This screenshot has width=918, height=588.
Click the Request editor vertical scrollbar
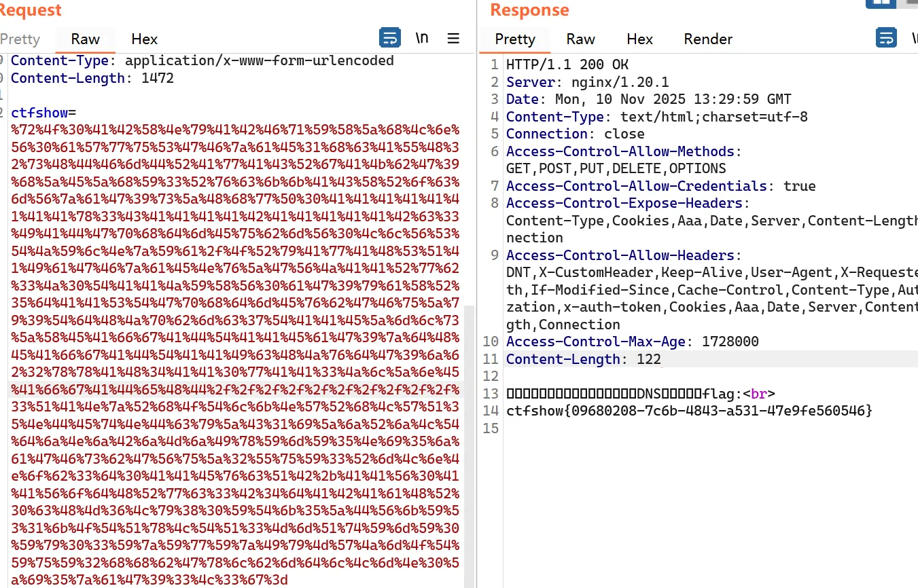click(469, 441)
